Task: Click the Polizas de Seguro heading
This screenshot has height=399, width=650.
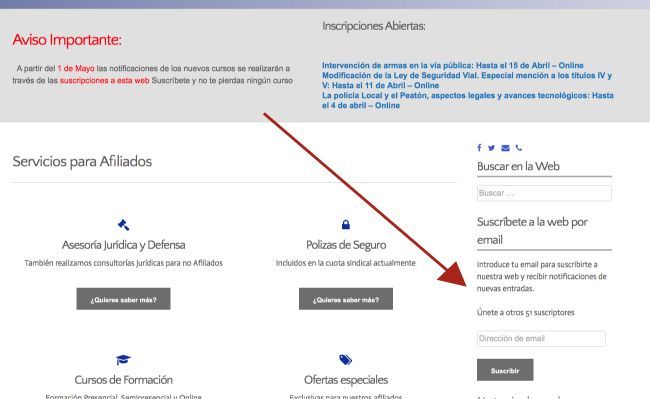Action: click(x=346, y=245)
